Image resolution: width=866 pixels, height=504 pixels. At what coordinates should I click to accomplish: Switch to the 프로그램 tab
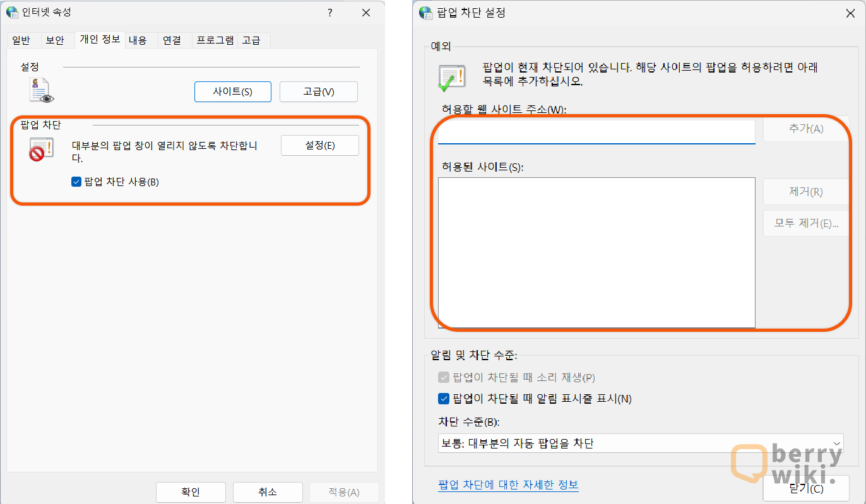tap(215, 40)
